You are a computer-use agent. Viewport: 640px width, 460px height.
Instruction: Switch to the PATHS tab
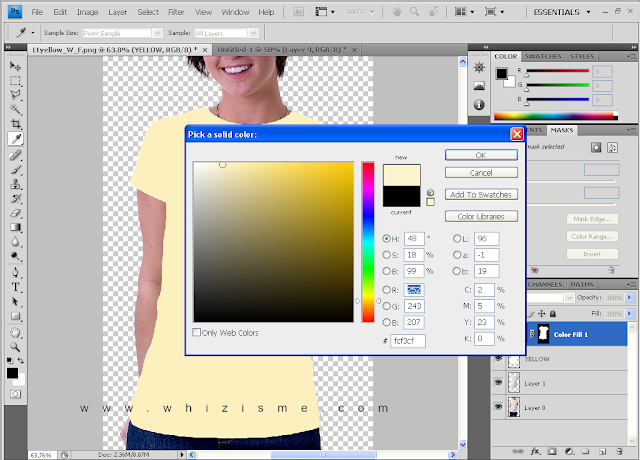pyautogui.click(x=582, y=284)
